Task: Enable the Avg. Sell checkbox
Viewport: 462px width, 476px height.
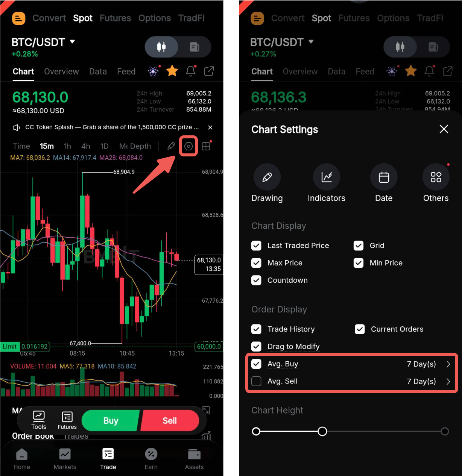Action: [256, 381]
